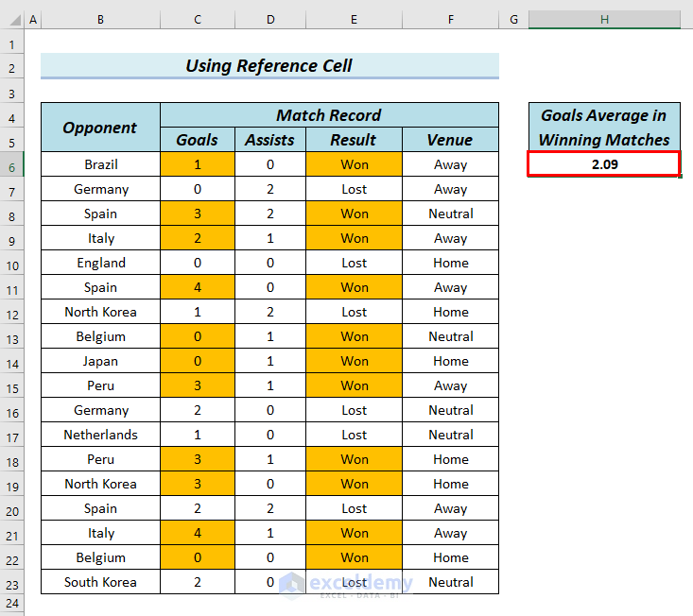Select column F header

[450, 20]
